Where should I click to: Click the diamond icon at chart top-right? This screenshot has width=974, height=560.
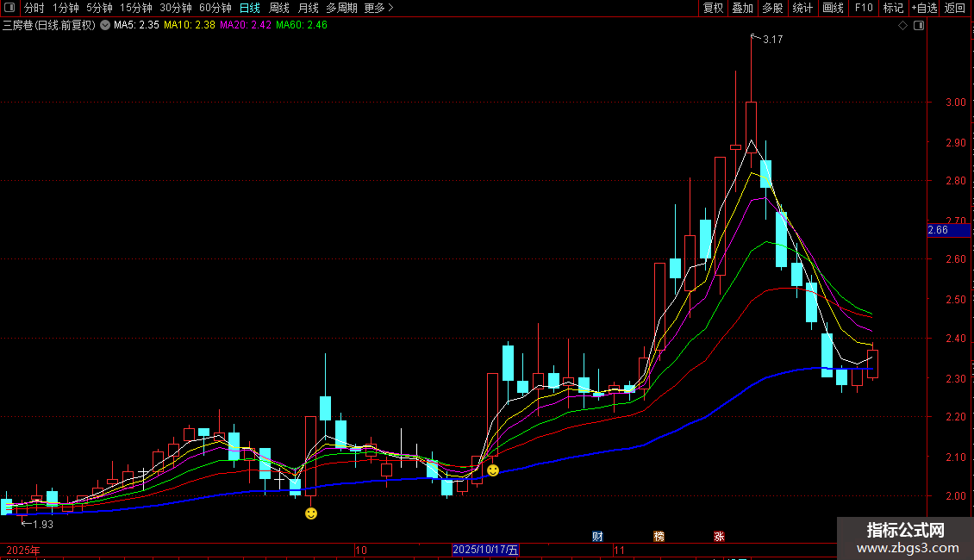903,26
